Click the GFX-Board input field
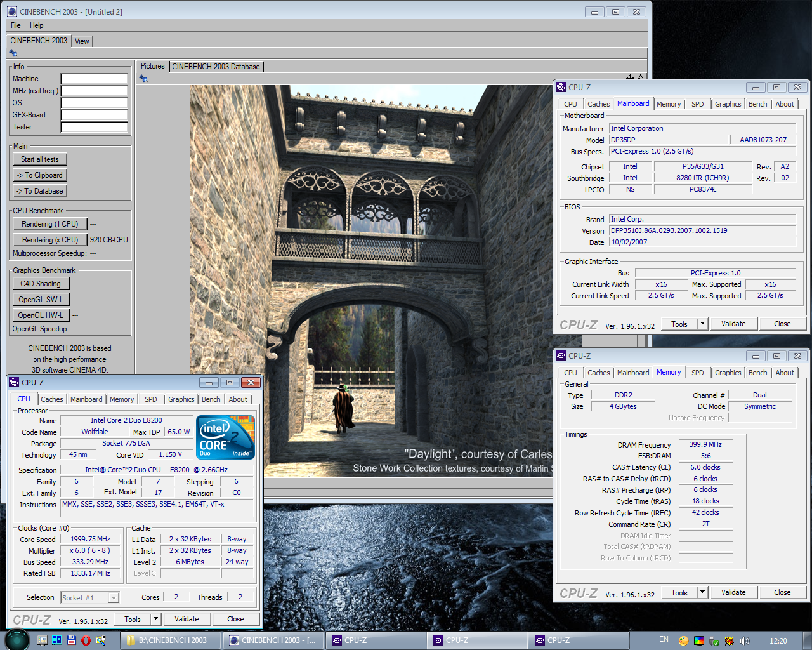The width and height of the screenshot is (812, 650). click(95, 115)
